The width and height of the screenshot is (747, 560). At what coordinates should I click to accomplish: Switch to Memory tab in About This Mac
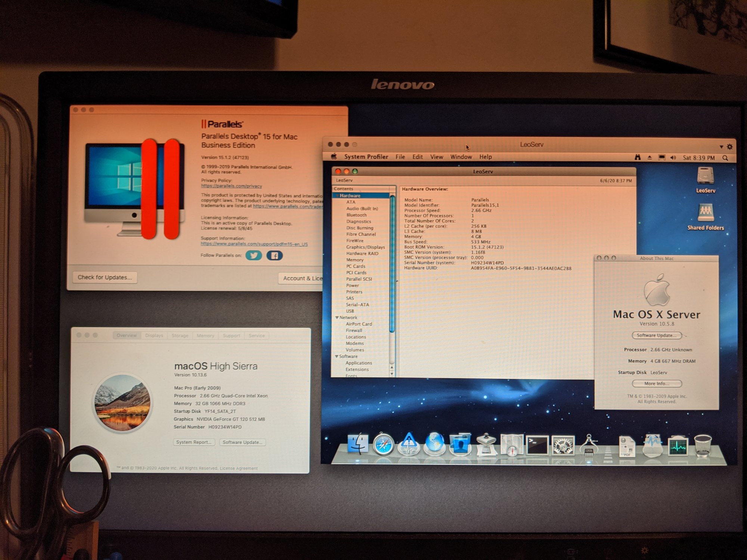point(205,336)
